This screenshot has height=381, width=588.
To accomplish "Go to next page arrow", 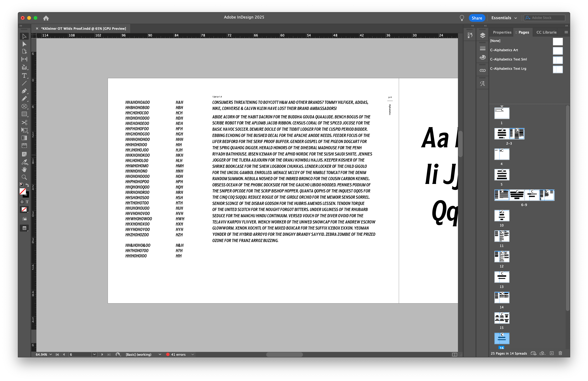I will pyautogui.click(x=102, y=354).
